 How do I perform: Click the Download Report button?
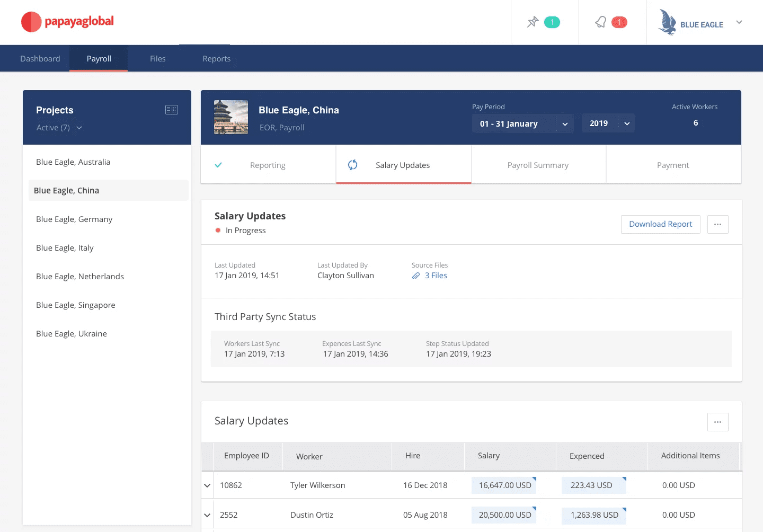pyautogui.click(x=660, y=224)
